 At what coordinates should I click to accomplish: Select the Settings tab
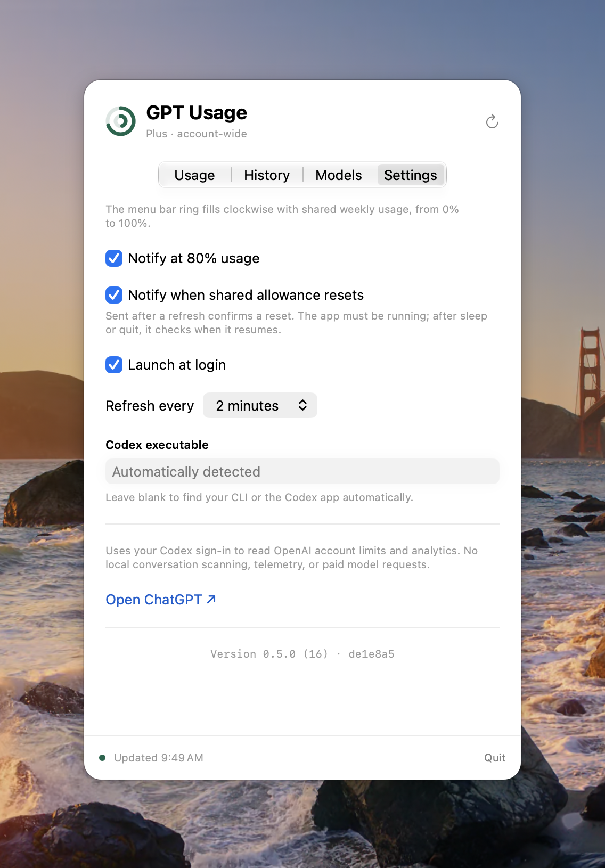tap(411, 175)
